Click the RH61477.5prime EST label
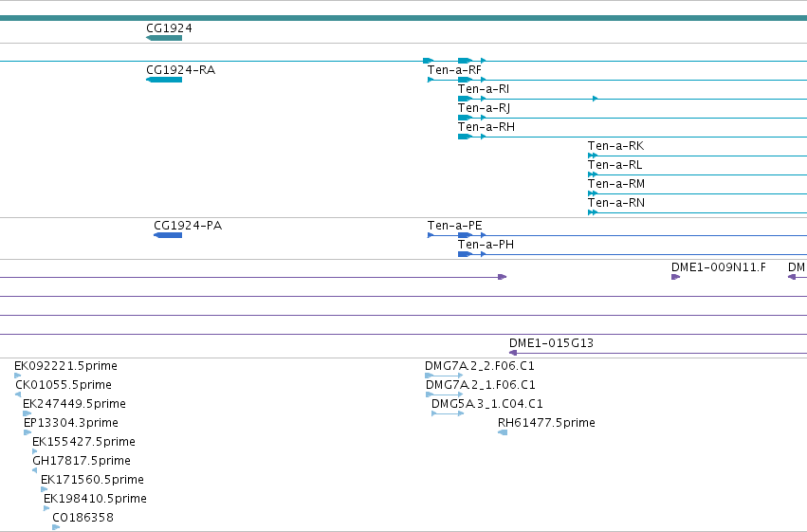Screen dimensions: 807x532 pyautogui.click(x=546, y=424)
